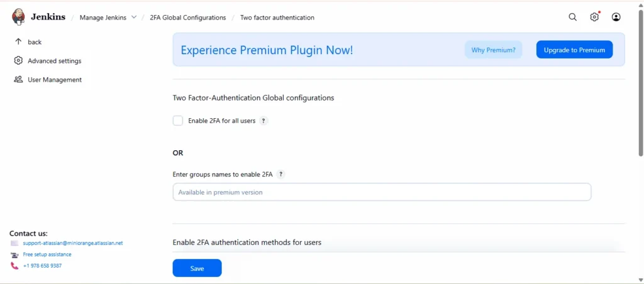Click the group names input field
The height and width of the screenshot is (284, 644).
click(x=382, y=192)
